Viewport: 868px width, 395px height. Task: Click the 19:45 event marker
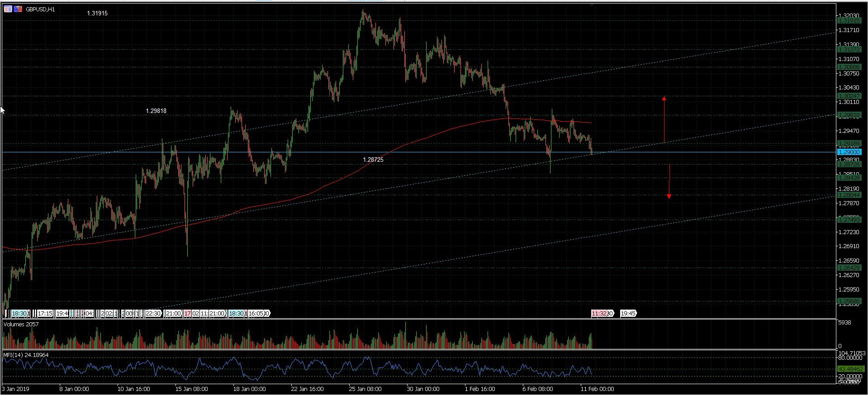628,314
